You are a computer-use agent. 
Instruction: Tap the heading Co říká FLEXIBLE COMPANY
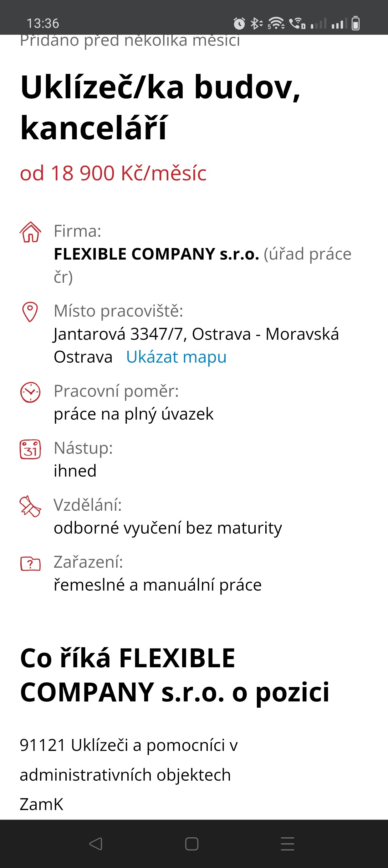coord(175,674)
